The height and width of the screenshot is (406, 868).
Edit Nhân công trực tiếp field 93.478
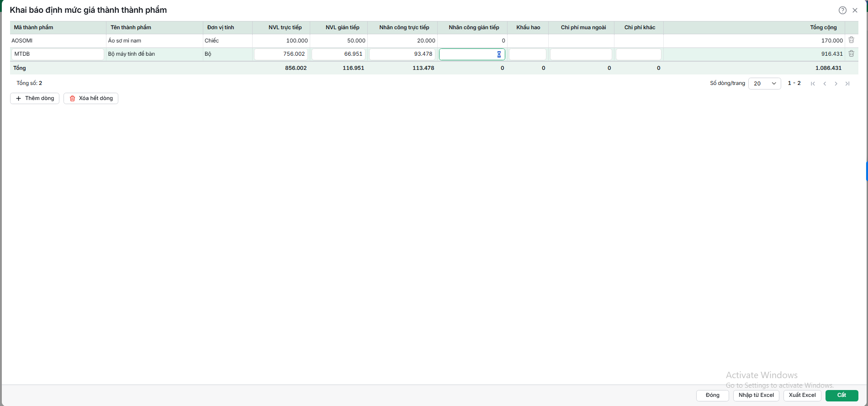tap(402, 54)
